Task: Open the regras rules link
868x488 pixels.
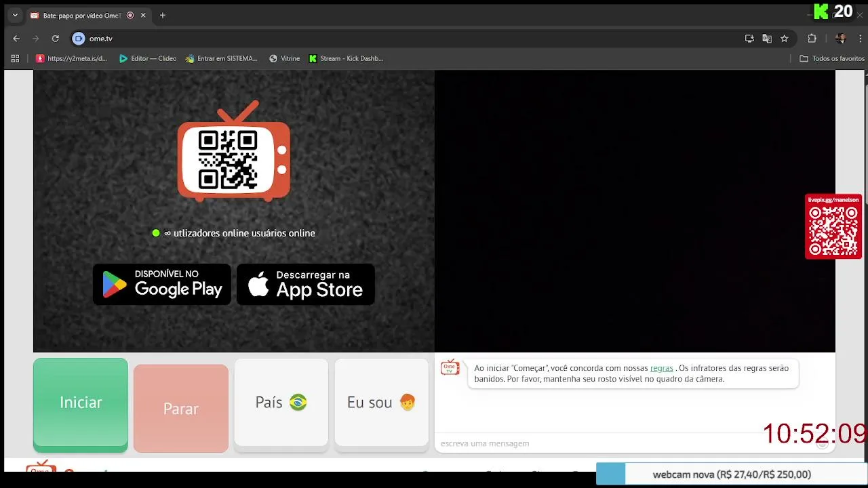Action: (662, 368)
